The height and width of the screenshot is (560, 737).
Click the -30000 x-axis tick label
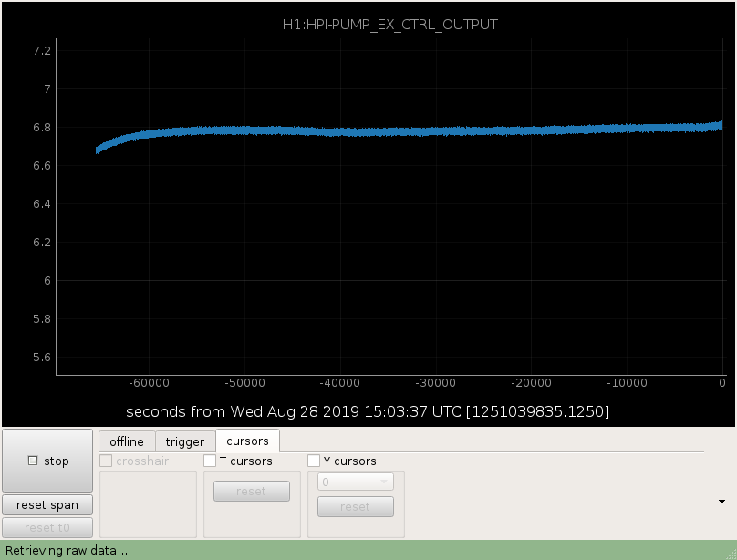point(436,383)
